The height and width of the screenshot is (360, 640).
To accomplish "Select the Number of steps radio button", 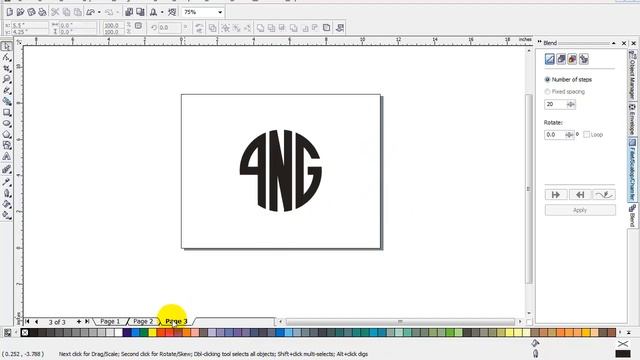I will (x=547, y=80).
